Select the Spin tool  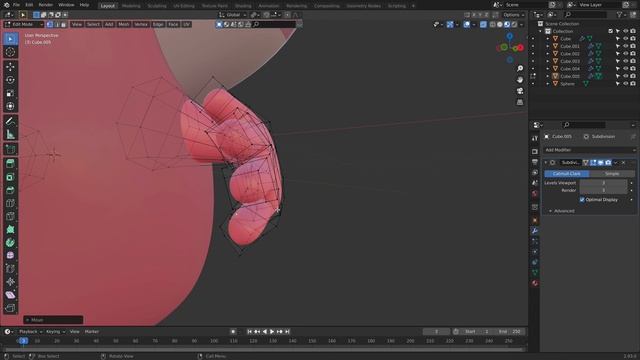[x=10, y=242]
